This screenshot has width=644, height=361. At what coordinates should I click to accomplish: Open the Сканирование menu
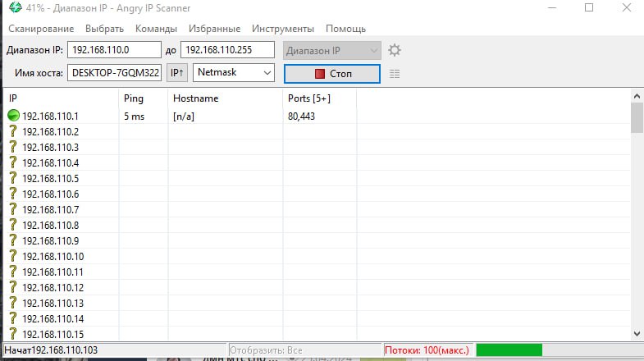point(41,29)
